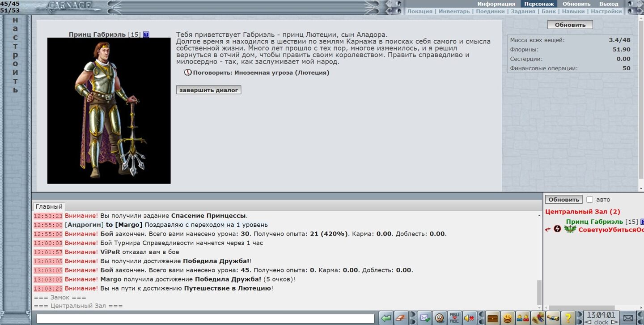Click the quest icon beside Поговорить
The image size is (644, 325).
[188, 73]
